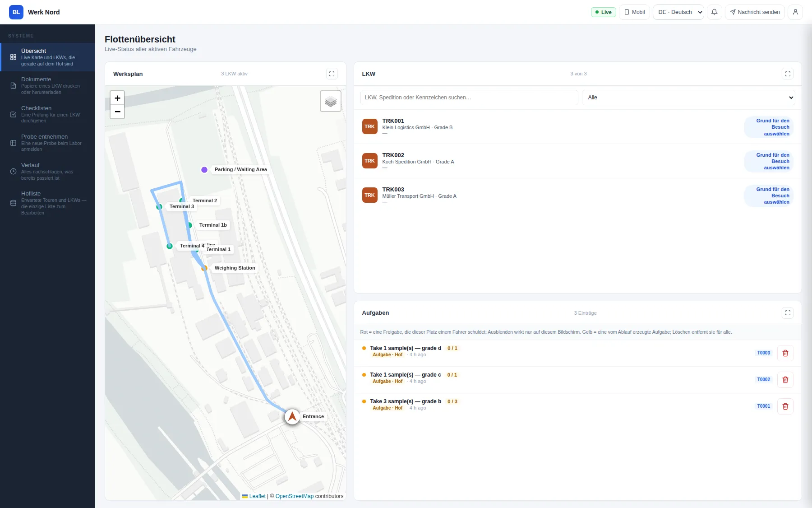Click the Dokumente file icon
The image size is (812, 508).
13,86
